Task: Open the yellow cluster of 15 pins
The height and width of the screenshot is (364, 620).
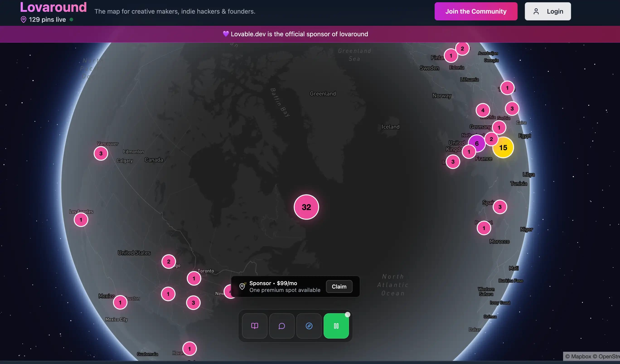Action: point(503,147)
